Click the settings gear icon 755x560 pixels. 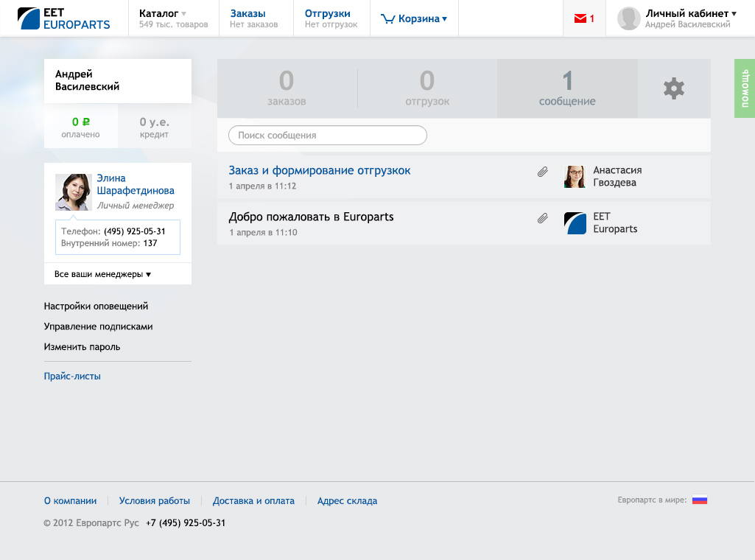click(673, 88)
